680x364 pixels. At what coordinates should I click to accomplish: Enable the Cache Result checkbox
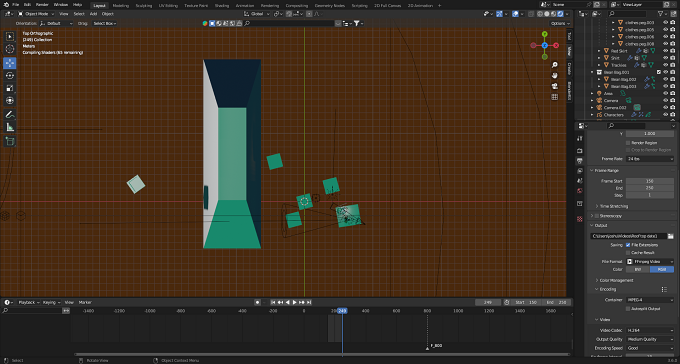tap(628, 253)
